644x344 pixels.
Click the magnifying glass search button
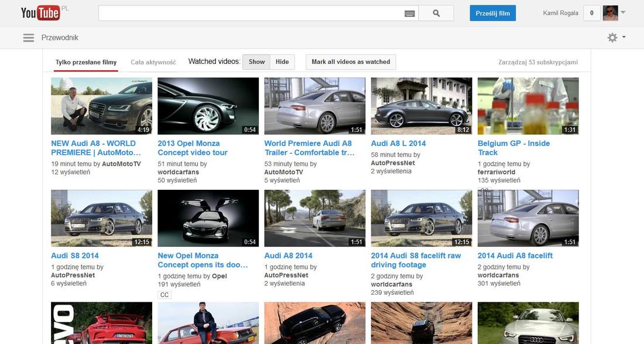point(436,13)
